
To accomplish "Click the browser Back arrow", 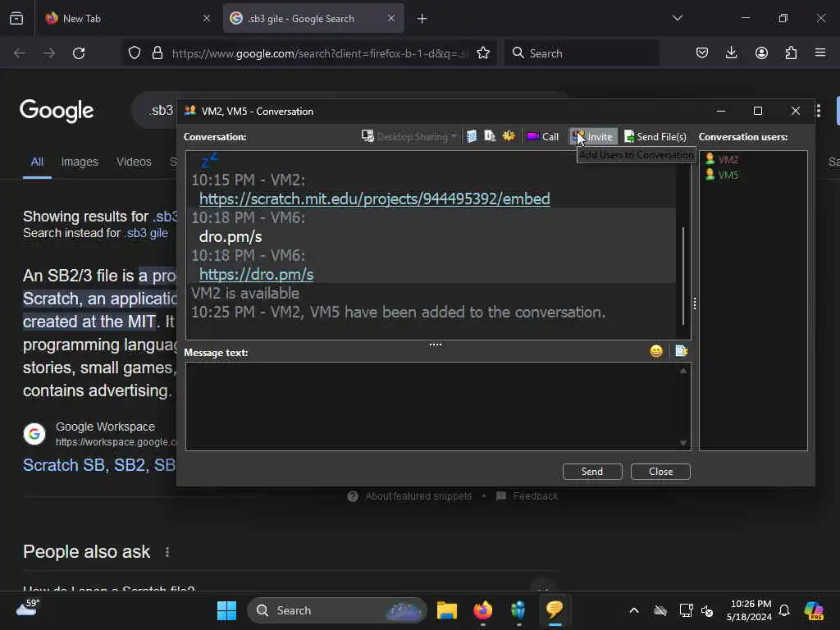I will [20, 53].
